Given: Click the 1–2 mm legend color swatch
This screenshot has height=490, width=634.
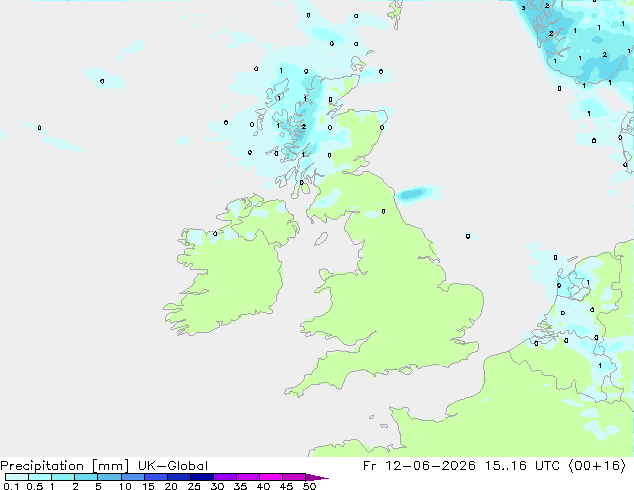Looking at the screenshot, I should (63, 477).
